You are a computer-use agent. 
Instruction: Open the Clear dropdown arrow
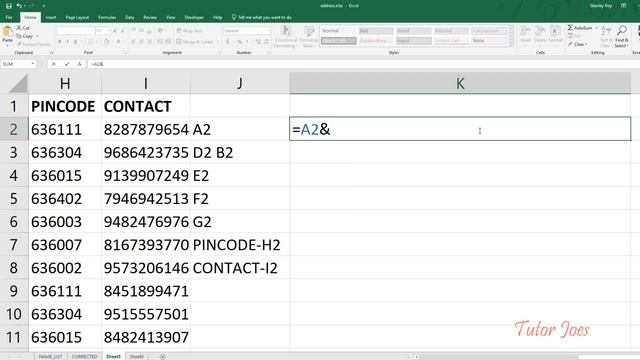point(587,44)
